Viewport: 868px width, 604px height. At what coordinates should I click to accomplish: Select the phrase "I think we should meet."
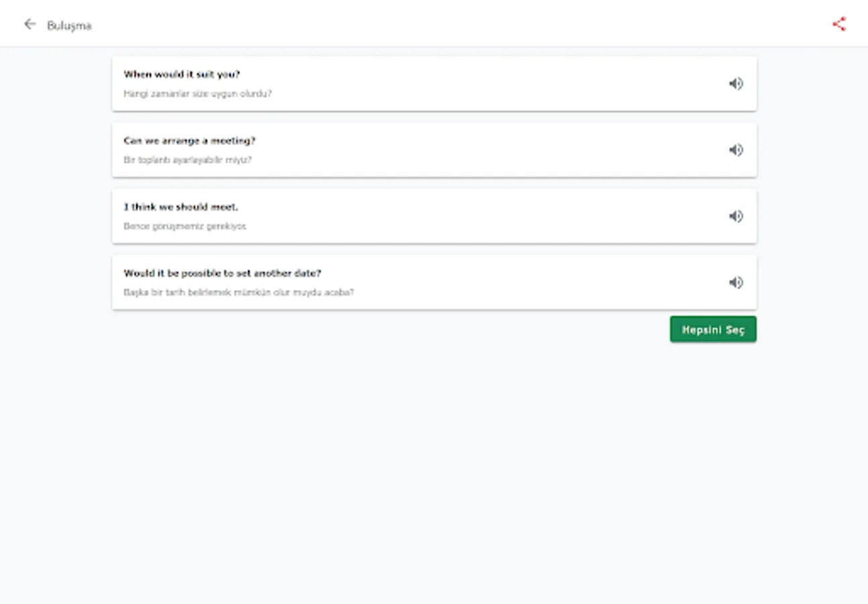click(180, 207)
